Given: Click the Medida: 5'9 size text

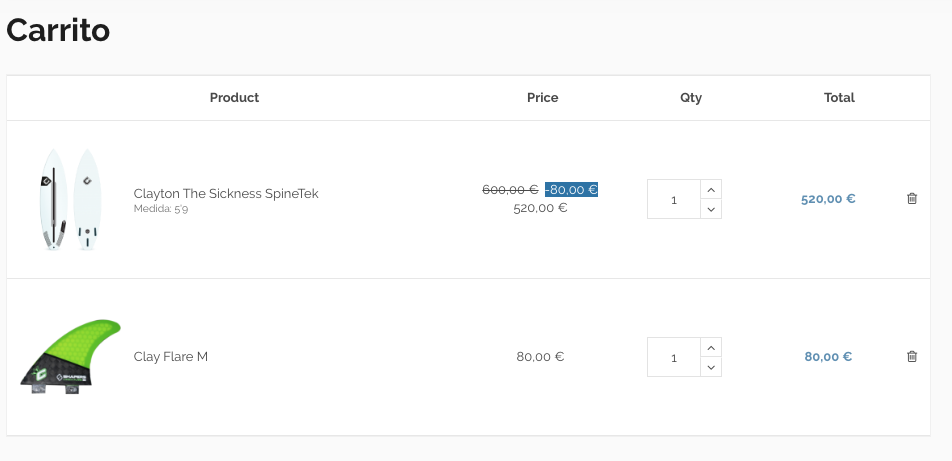Looking at the screenshot, I should coord(160,209).
